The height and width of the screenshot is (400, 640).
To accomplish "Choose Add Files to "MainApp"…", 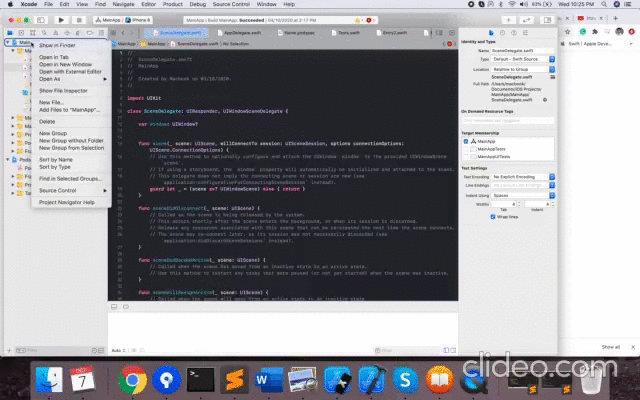I will (x=71, y=110).
